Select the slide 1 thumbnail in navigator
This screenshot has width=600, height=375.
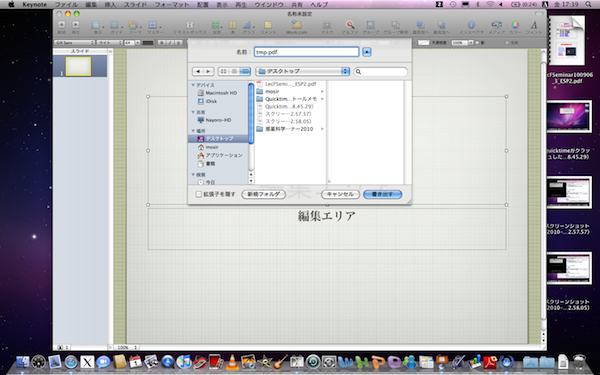pyautogui.click(x=78, y=67)
